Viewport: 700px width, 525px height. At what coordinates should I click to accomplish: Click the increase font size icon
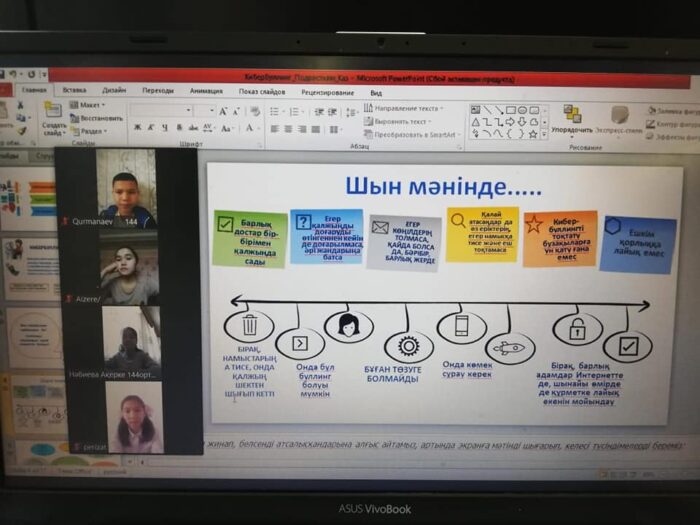coord(224,111)
